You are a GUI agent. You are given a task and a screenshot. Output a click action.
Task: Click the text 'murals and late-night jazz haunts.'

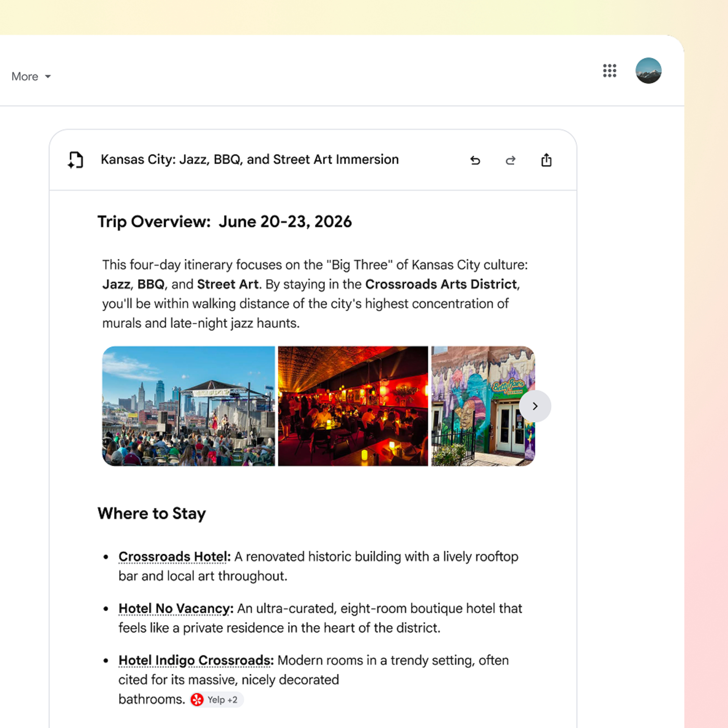(x=201, y=323)
